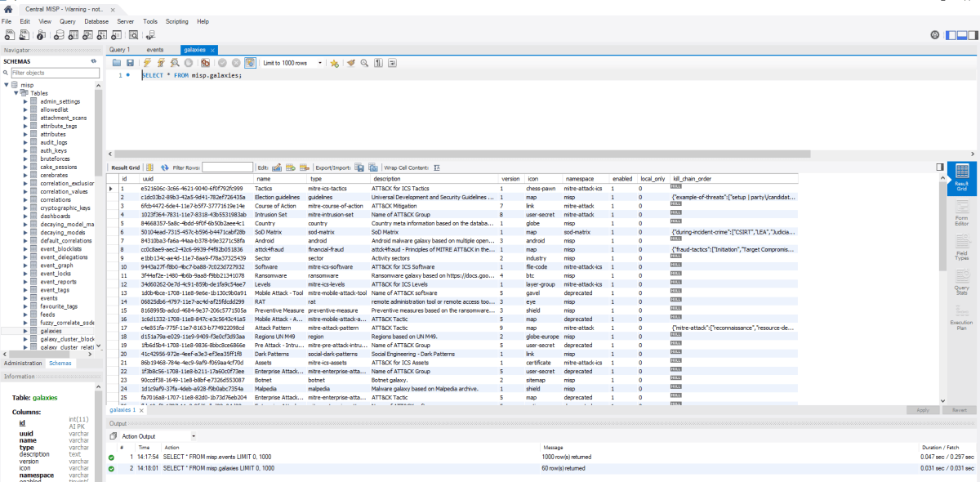
Task: Click the refresh icon beside Filter Rows
Action: pos(164,167)
